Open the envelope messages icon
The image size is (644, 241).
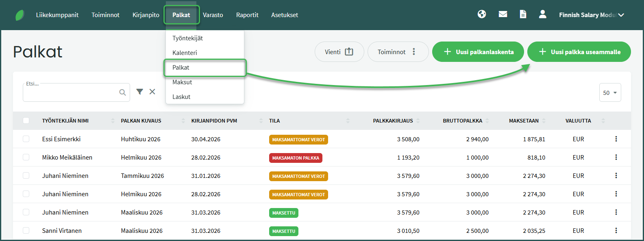(x=503, y=14)
